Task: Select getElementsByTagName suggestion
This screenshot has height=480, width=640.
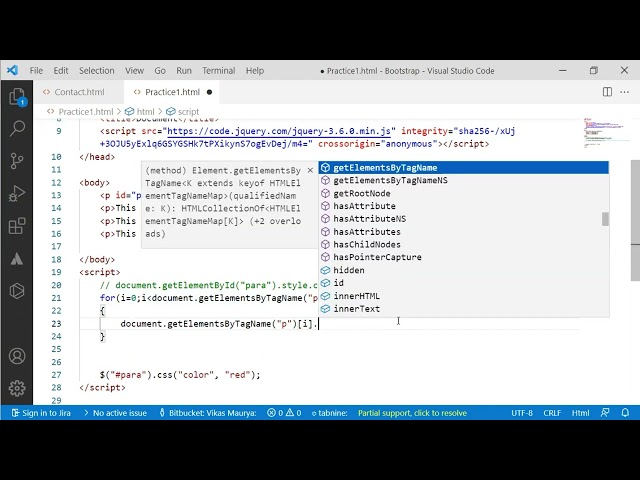Action: pos(464,168)
